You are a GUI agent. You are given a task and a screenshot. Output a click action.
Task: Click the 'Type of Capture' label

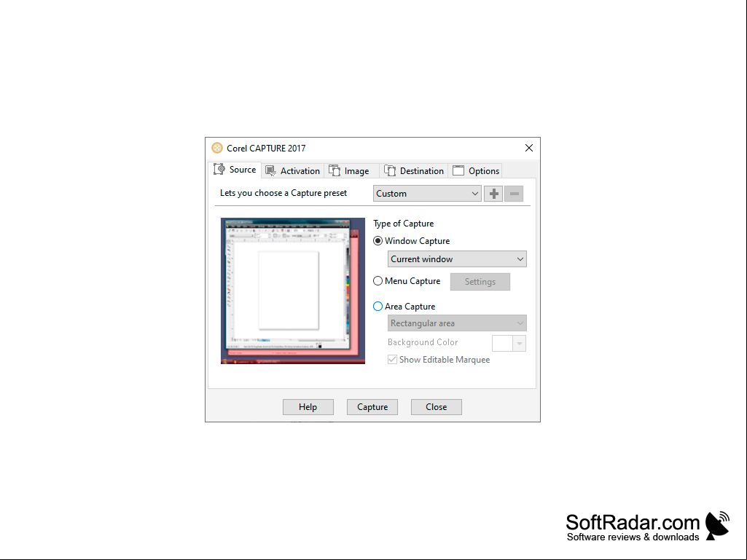(404, 224)
